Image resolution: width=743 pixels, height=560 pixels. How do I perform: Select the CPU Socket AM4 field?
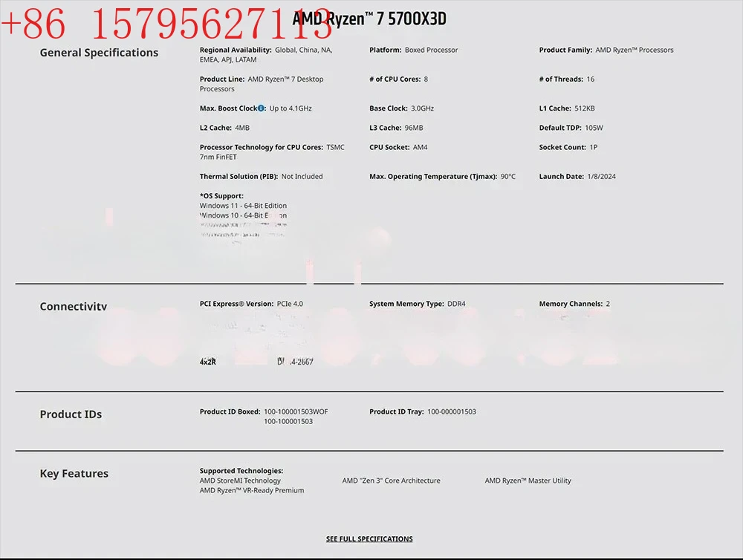point(398,147)
